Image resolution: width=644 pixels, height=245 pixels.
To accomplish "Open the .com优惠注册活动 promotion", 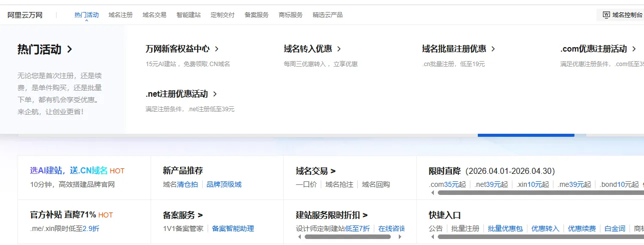I will point(598,49).
